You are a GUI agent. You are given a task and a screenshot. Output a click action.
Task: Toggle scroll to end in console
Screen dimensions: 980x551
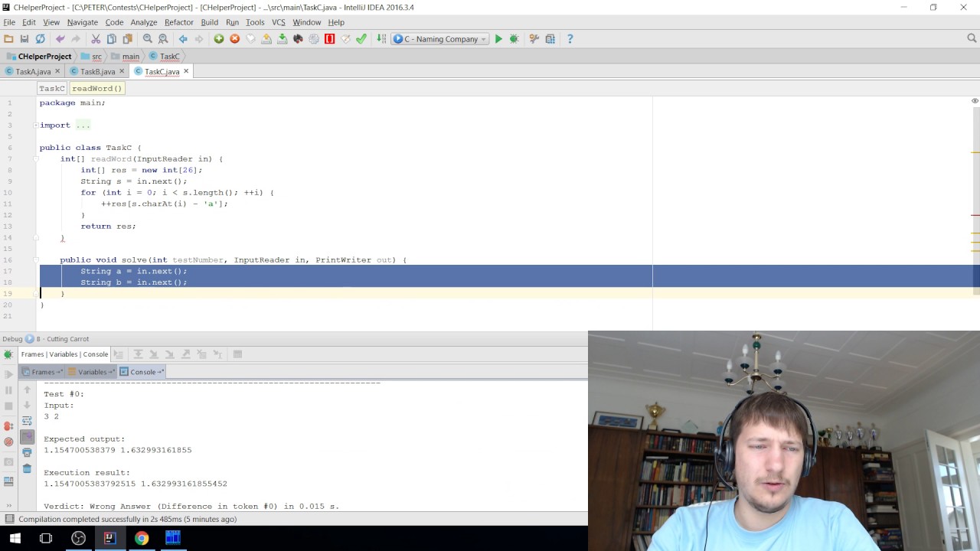point(27,437)
